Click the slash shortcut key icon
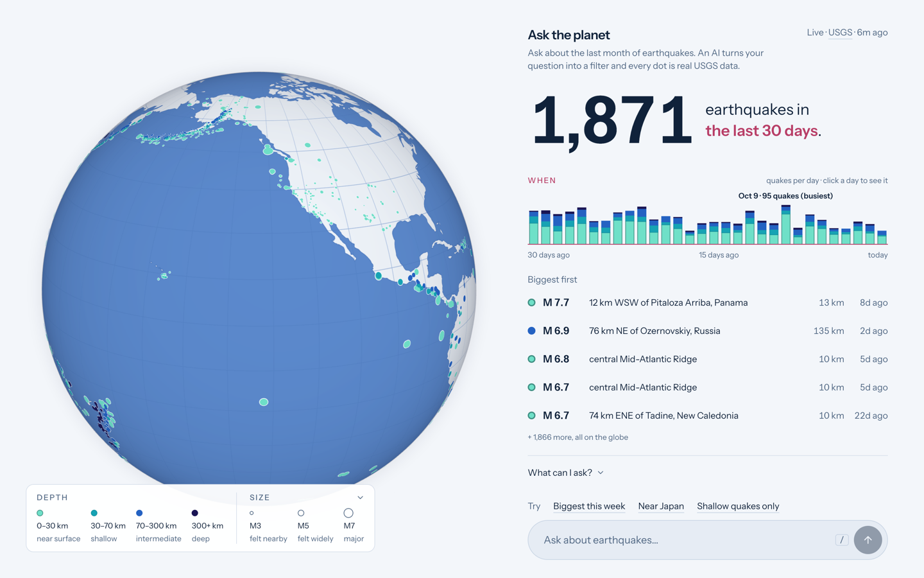The width and height of the screenshot is (924, 578). [x=842, y=540]
